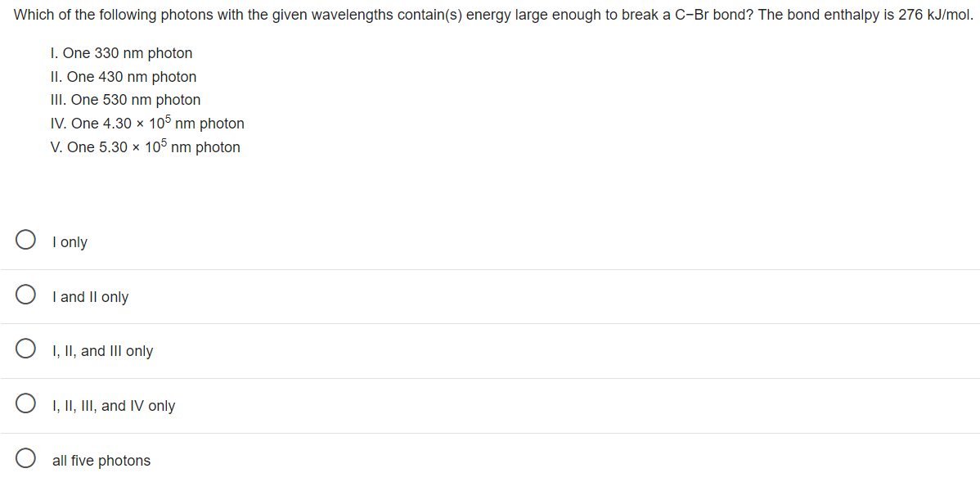Click the 'all five photons' answer text

tap(101, 460)
